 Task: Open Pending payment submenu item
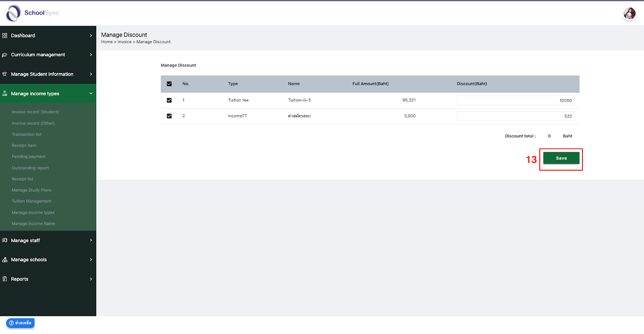pos(29,157)
